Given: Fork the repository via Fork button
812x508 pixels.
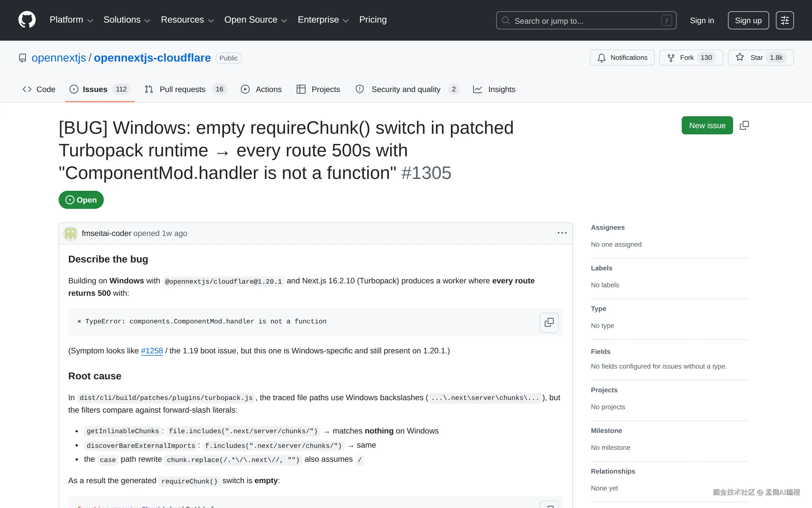Looking at the screenshot, I should point(691,58).
